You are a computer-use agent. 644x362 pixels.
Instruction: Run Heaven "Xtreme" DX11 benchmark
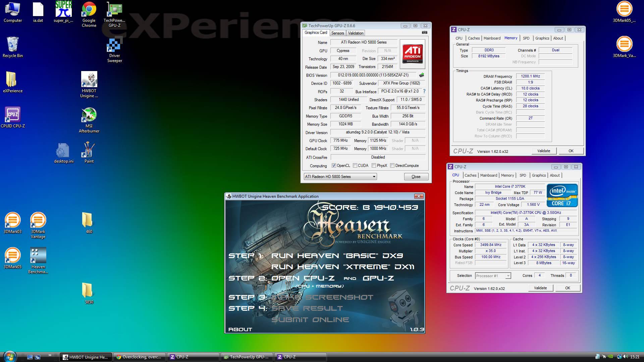[342, 267]
